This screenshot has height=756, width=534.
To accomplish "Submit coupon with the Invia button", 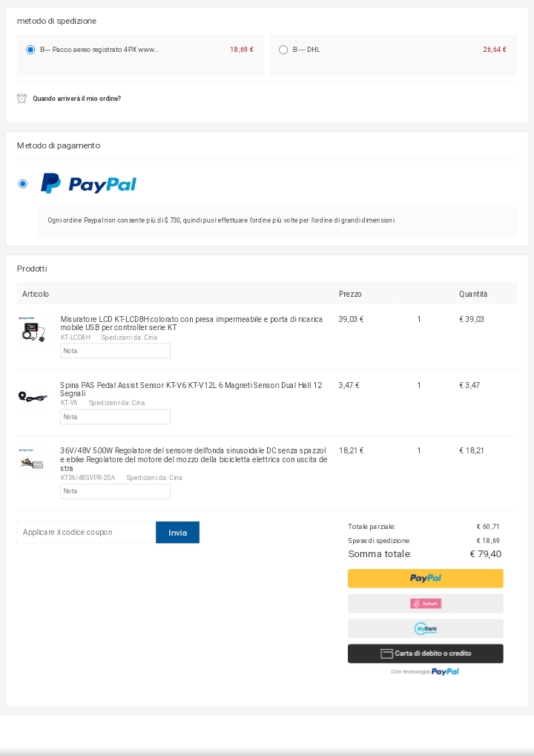I will pos(177,533).
